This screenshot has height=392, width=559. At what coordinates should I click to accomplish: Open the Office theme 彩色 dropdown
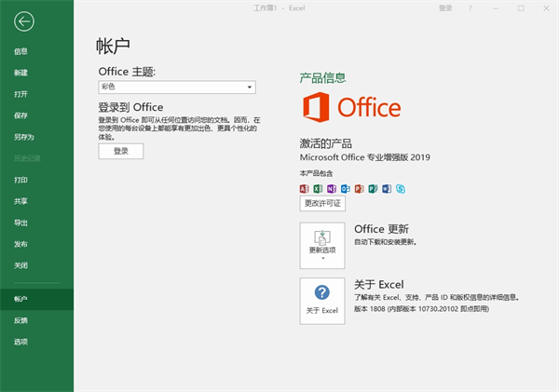177,87
